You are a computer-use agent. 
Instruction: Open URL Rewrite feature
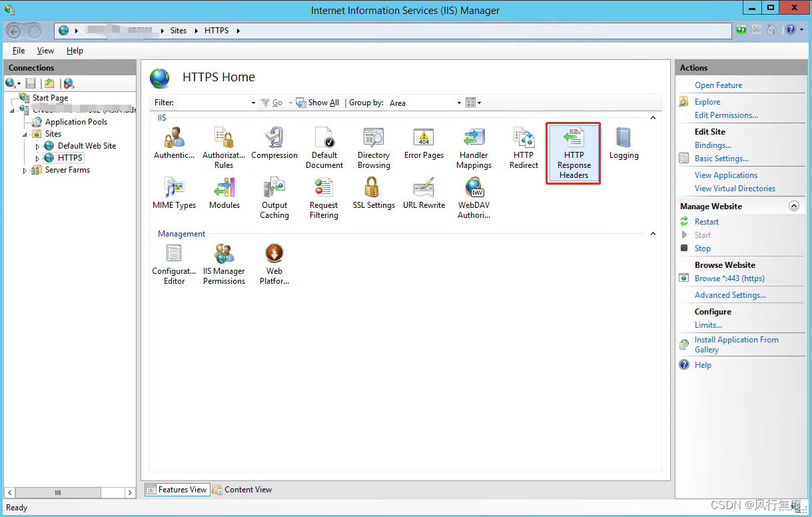[x=424, y=195]
